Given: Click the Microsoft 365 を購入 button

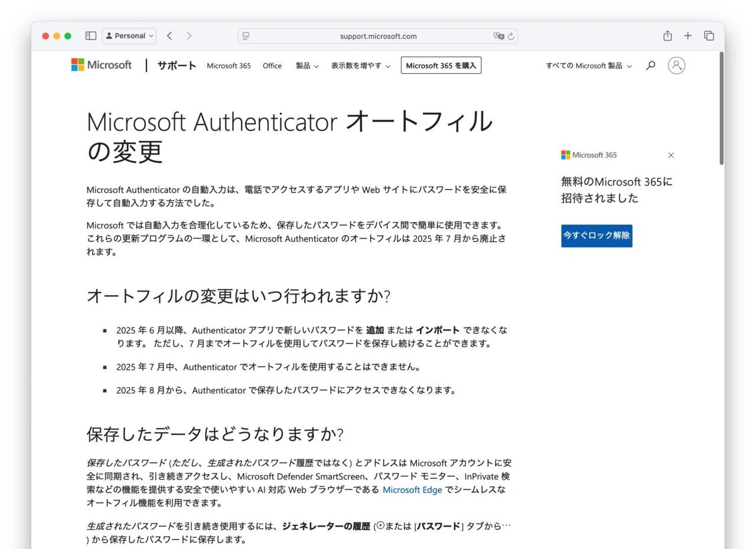Looking at the screenshot, I should coord(441,66).
